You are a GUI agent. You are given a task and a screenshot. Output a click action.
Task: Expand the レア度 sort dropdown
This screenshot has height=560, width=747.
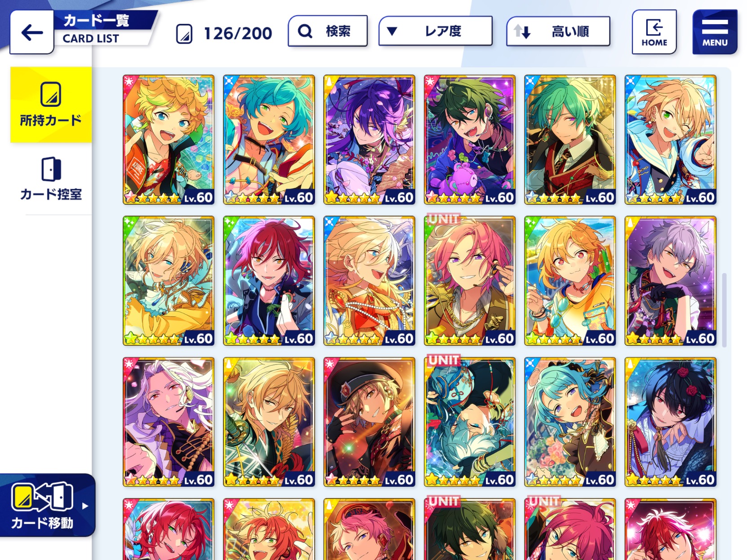point(436,31)
